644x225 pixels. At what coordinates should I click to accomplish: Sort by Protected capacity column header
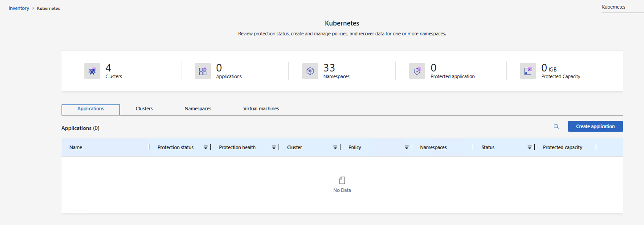(562, 147)
